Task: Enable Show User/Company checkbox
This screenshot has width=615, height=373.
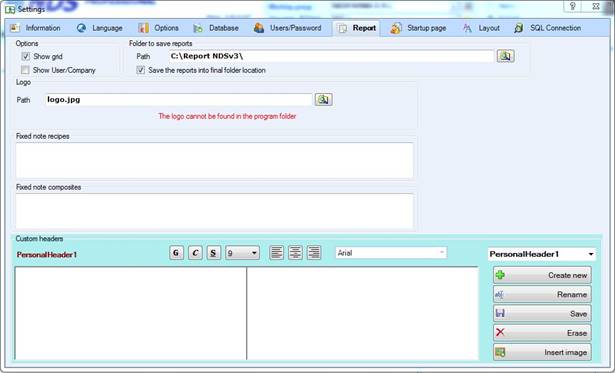Action: [x=25, y=70]
